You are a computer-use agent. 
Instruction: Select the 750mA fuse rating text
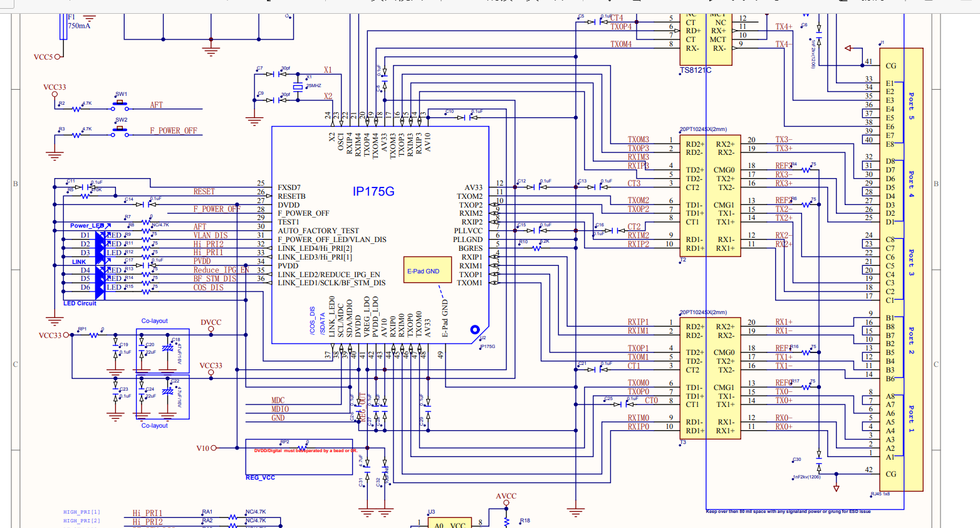click(79, 26)
